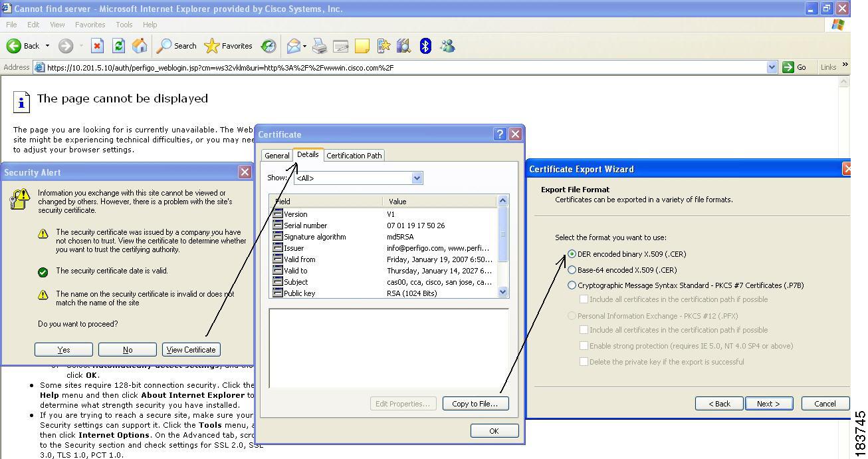Switch to the General certificate tab
This screenshot has width=868, height=459.
(x=276, y=156)
